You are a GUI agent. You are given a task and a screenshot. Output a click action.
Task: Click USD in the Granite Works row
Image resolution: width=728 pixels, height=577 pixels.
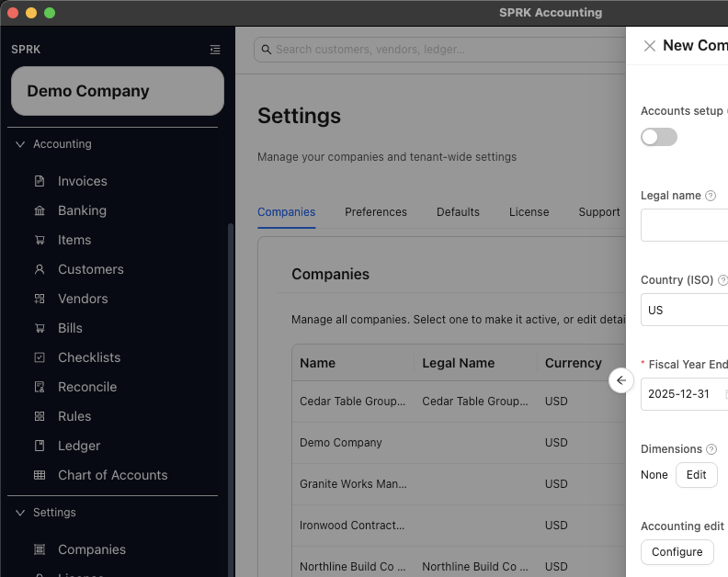point(556,484)
